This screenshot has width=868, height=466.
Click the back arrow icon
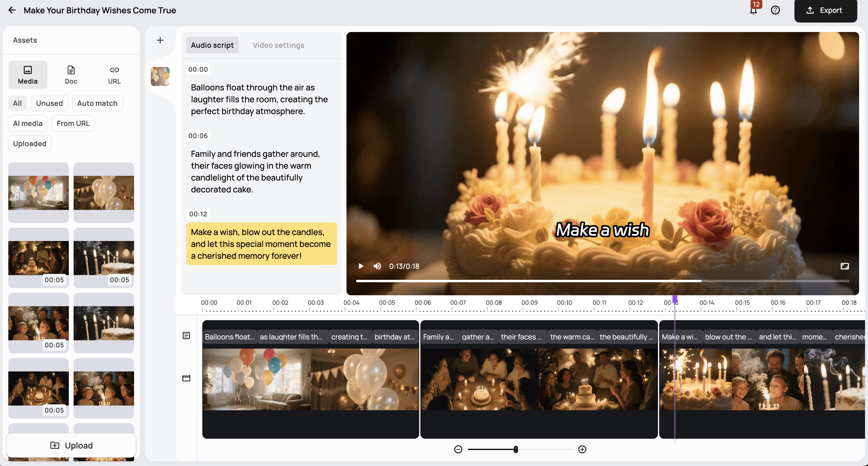12,10
